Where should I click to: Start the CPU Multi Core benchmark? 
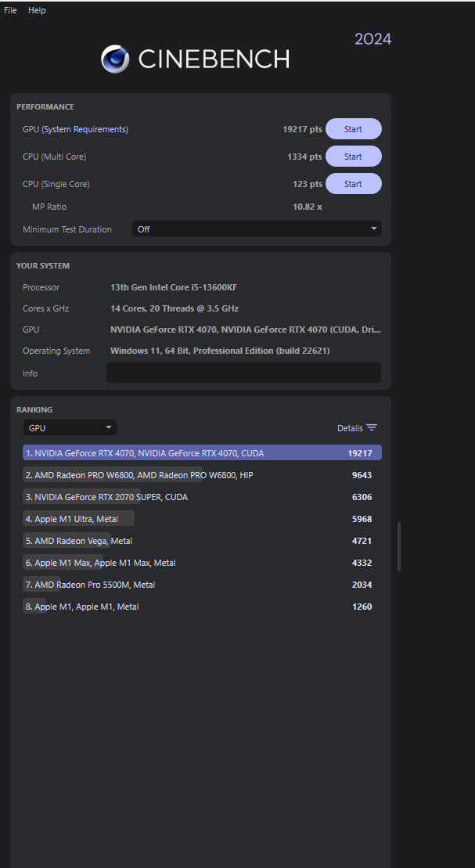(x=353, y=157)
